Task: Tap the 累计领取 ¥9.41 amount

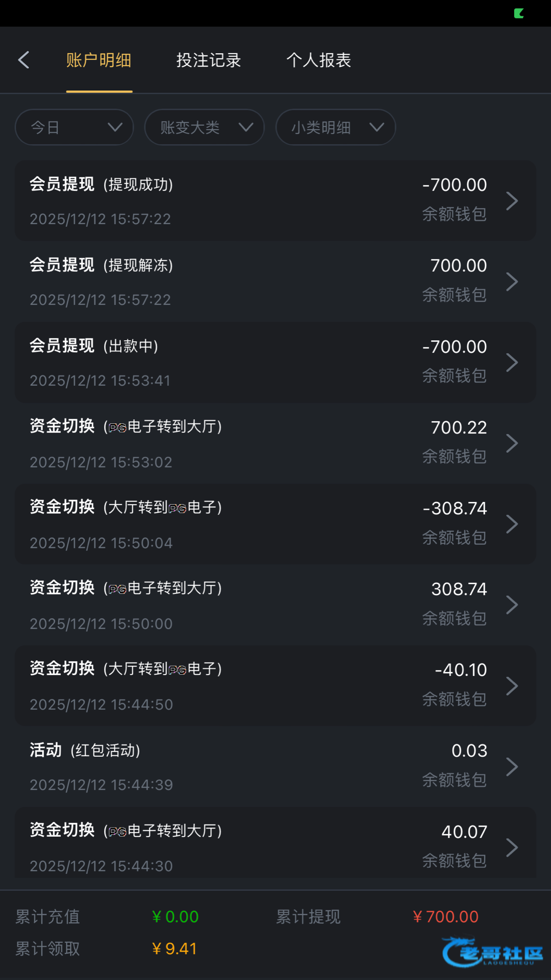Action: [174, 948]
